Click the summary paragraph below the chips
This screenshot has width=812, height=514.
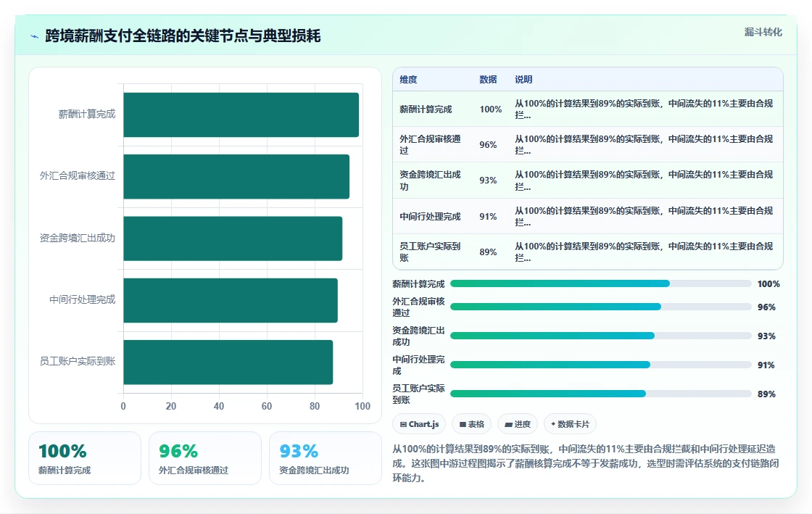(586, 463)
